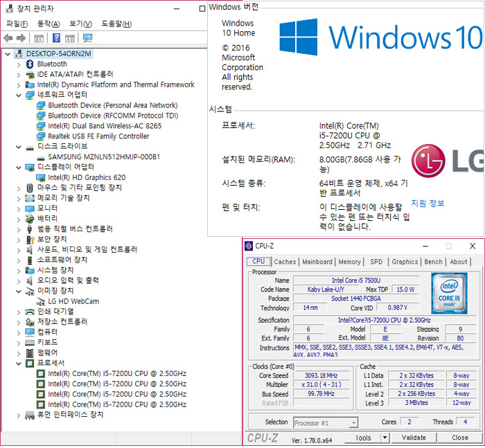Click the DESKTOP-54ORN2M computer icon
The height and width of the screenshot is (448, 485).
[19, 54]
